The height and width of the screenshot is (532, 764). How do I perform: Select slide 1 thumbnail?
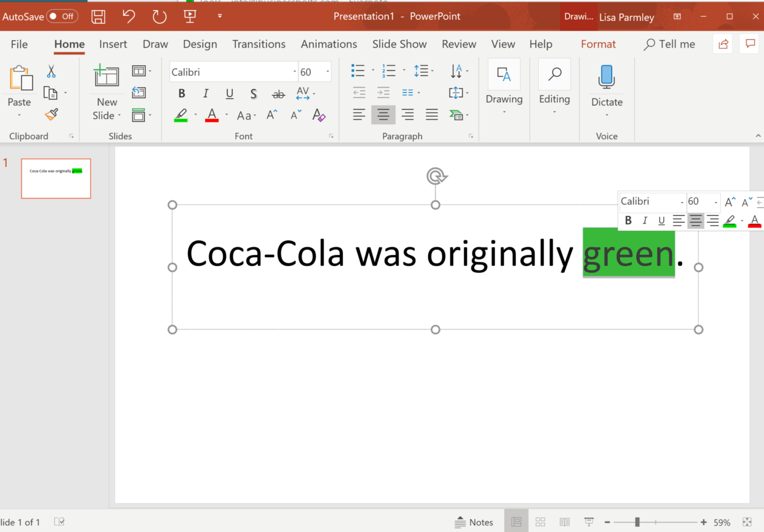[56, 178]
